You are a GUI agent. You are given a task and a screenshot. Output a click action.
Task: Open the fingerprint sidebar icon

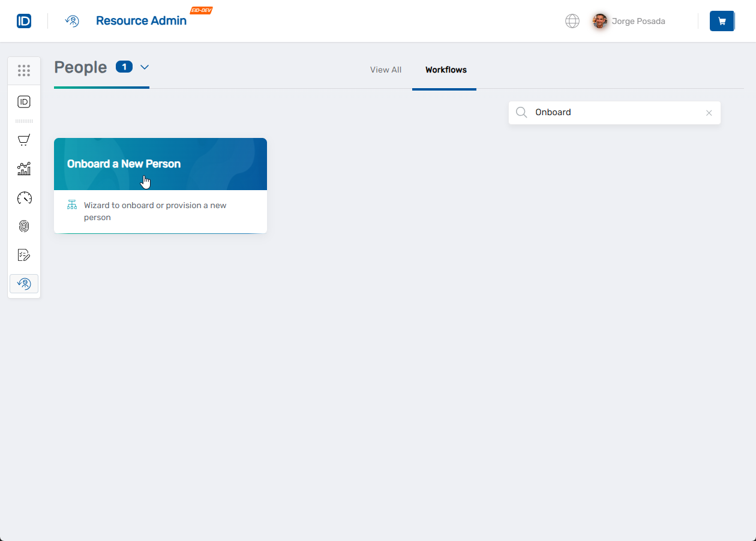[24, 226]
